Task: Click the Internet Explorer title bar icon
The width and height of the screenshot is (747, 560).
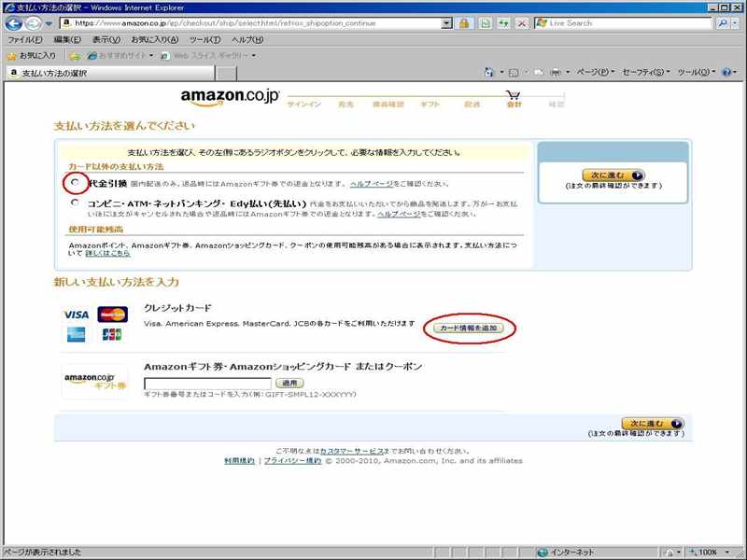Action: 9,7
